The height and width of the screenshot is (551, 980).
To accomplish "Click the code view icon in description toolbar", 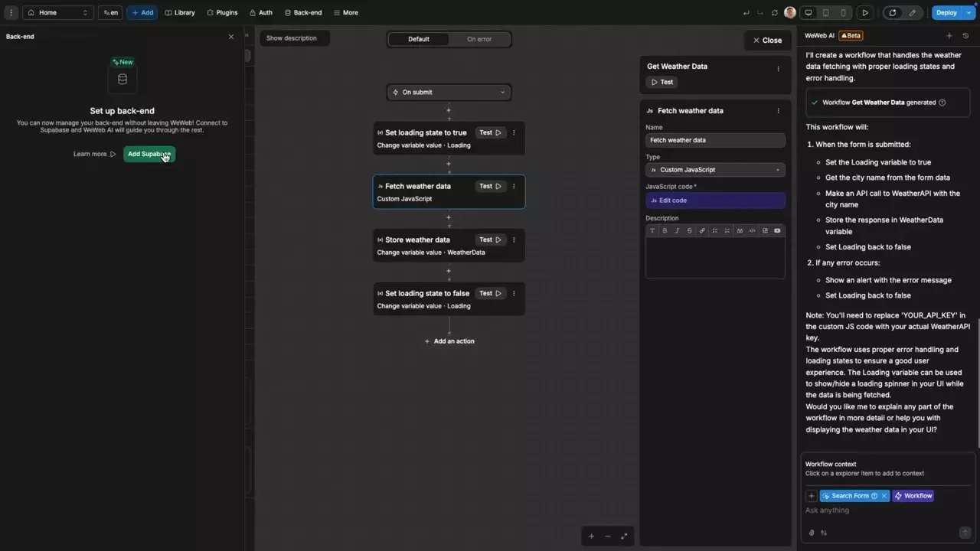I will (752, 230).
